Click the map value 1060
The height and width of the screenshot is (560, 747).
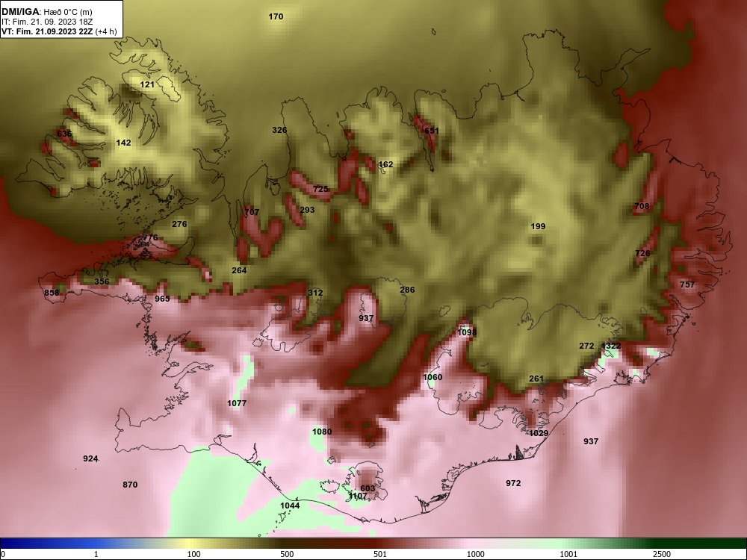(x=433, y=377)
